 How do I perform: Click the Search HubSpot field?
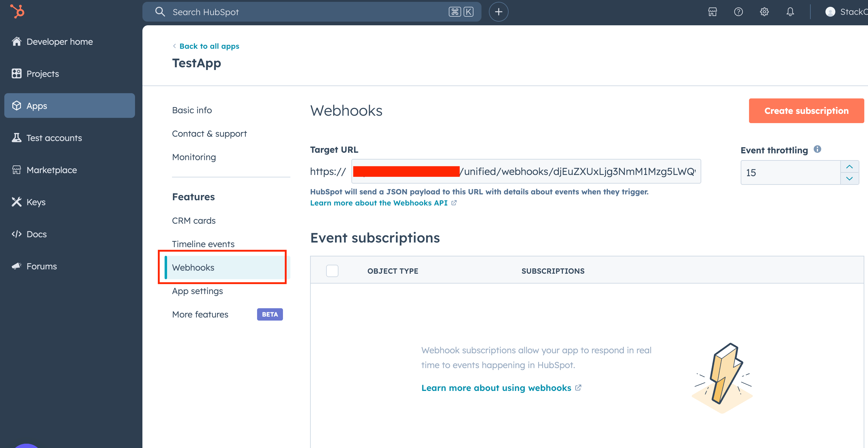tap(312, 12)
